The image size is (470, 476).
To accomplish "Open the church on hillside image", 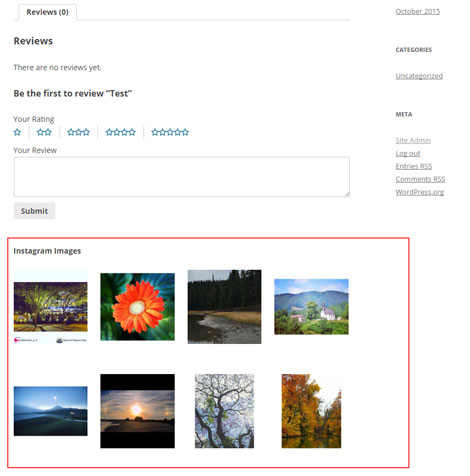I will click(311, 307).
